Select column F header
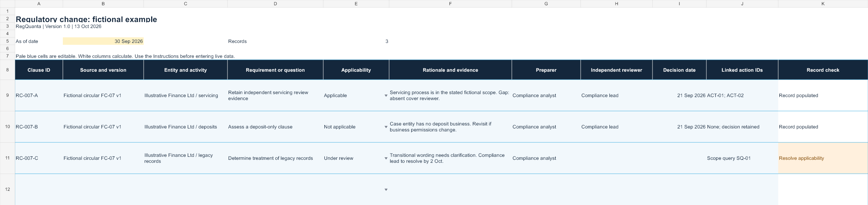Image resolution: width=868 pixels, height=205 pixels. coord(450,4)
